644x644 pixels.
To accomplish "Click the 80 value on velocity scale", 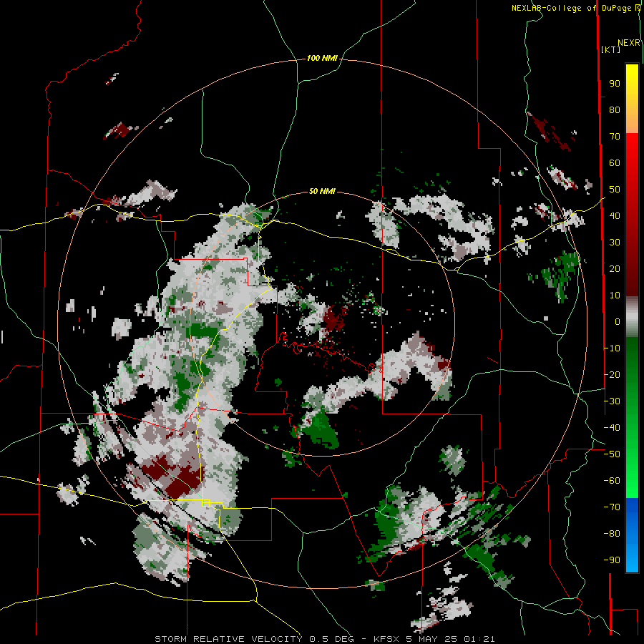I will (x=615, y=110).
